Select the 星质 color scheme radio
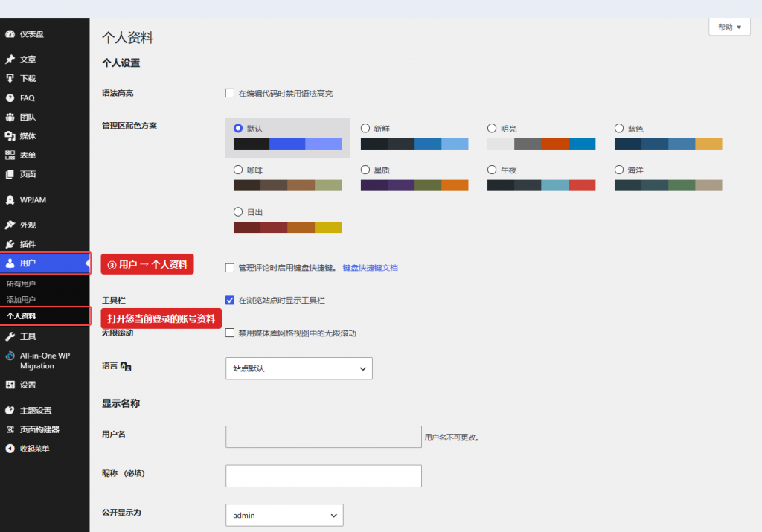 tap(365, 170)
